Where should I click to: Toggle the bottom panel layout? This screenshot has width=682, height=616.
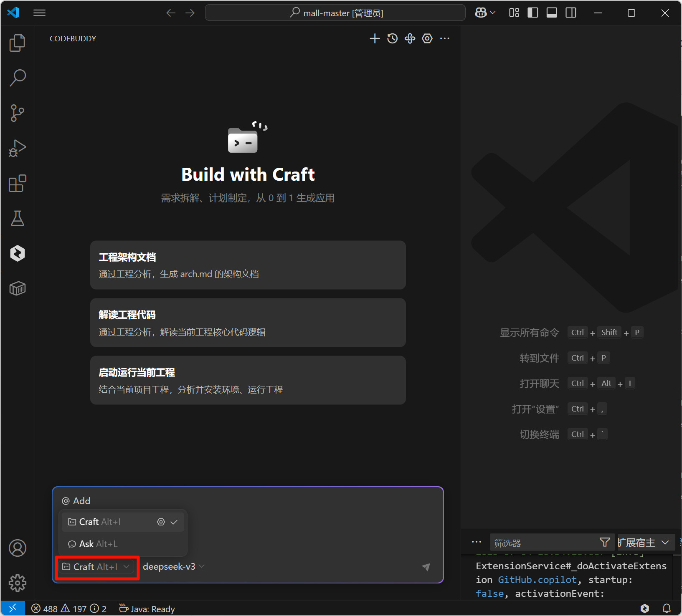552,13
